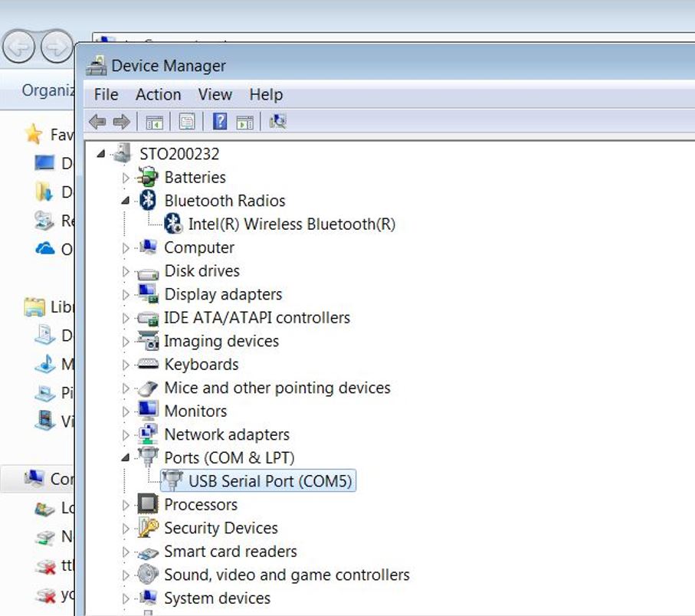The width and height of the screenshot is (695, 616).
Task: Click the Mice and pointing devices icon
Action: [x=148, y=388]
